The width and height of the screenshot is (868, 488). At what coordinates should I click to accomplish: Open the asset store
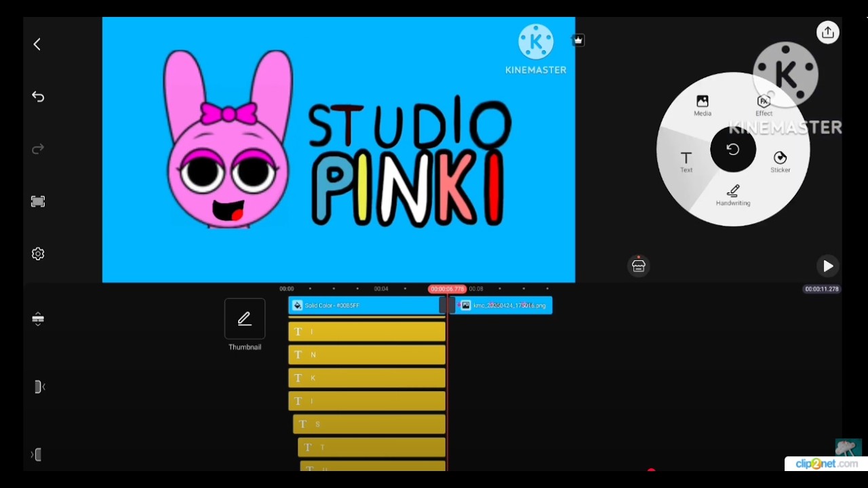[638, 266]
